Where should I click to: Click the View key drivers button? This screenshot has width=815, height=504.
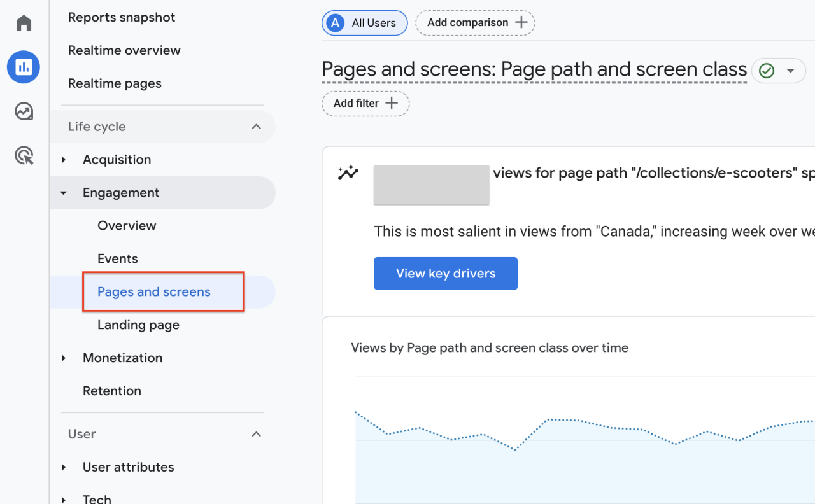point(445,274)
